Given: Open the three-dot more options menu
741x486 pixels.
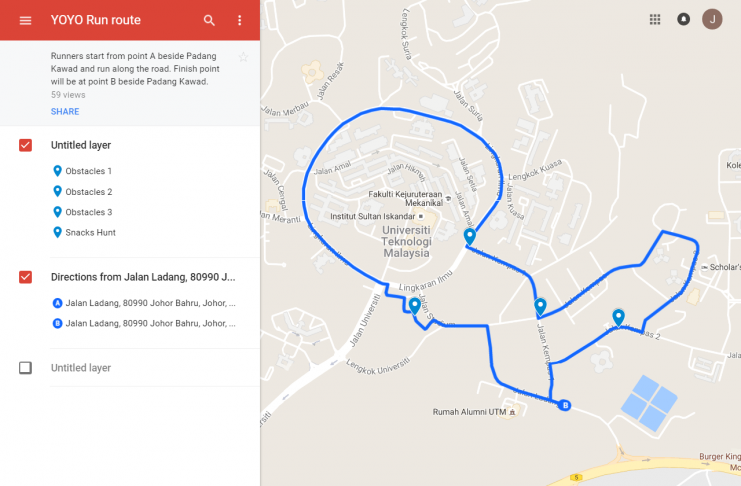Looking at the screenshot, I should coord(240,20).
